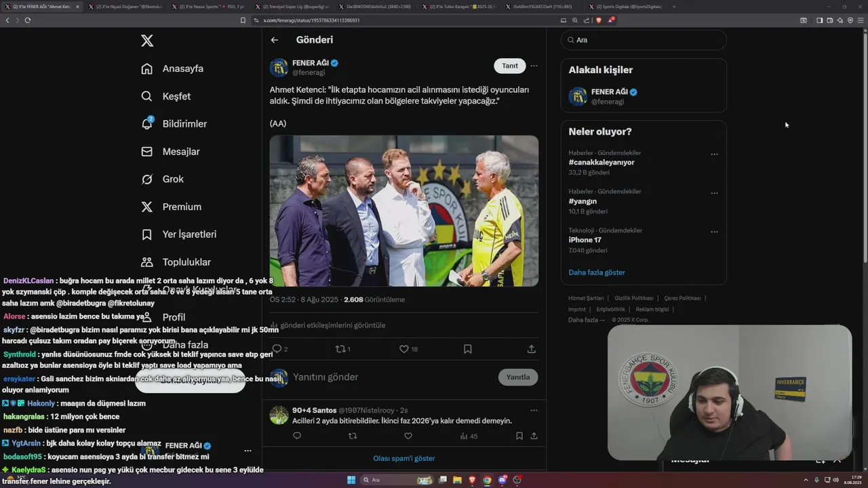Share the 90+4 Santos reply
This screenshot has width=868, height=488.
(x=534, y=436)
